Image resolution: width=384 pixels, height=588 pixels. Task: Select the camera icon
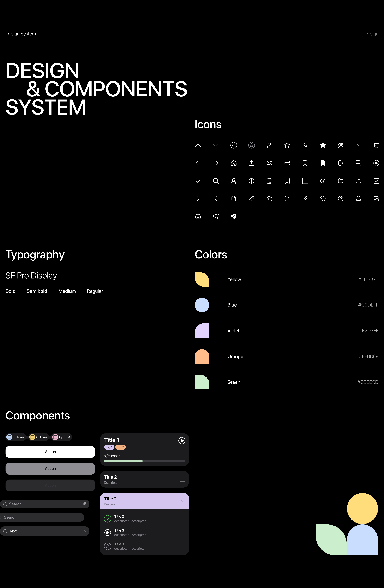(x=269, y=199)
